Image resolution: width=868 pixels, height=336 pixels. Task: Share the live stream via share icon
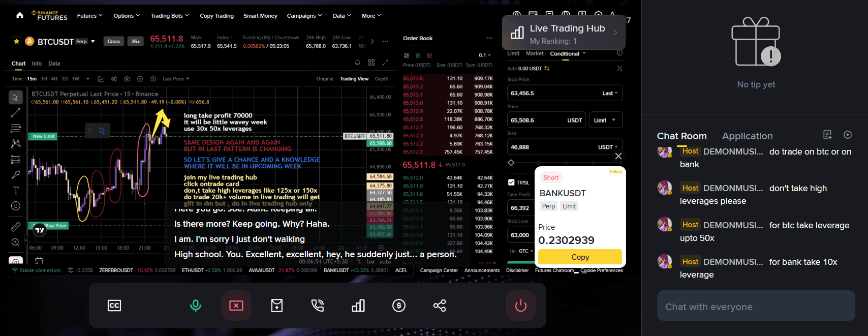pyautogui.click(x=440, y=306)
